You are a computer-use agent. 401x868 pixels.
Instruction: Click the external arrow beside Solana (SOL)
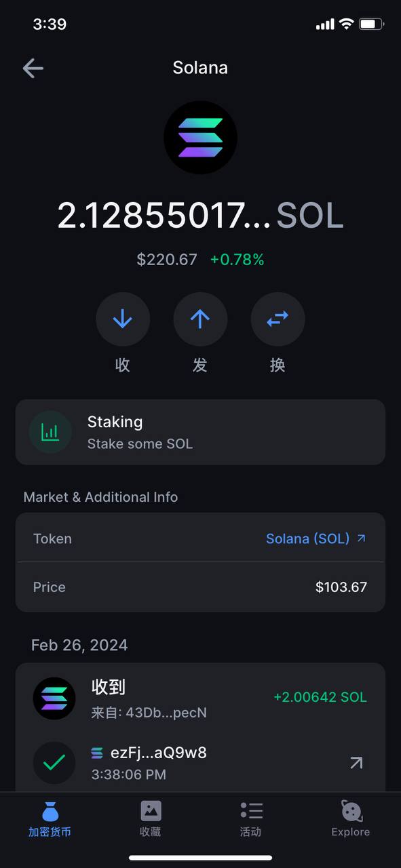362,538
